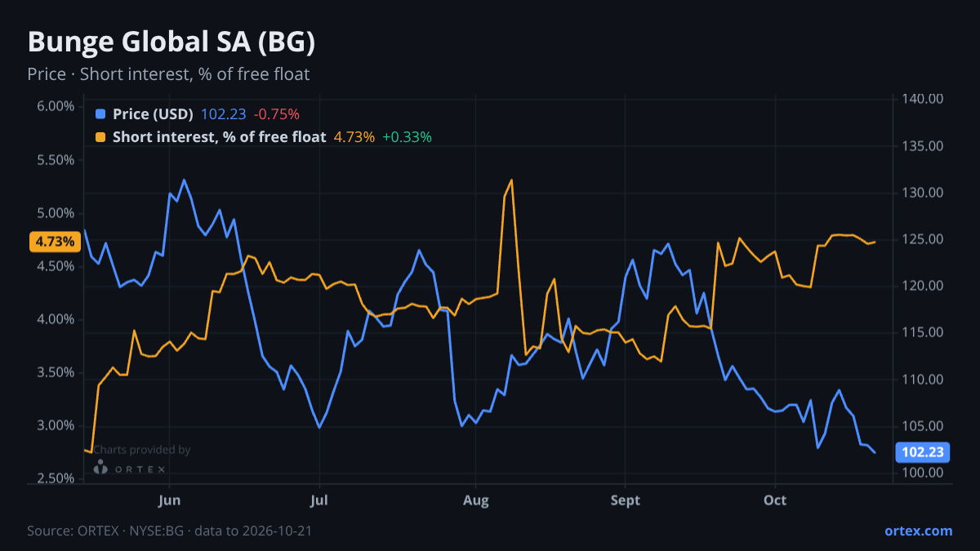Click the 102.23 price value in legend
Image resolution: width=980 pixels, height=551 pixels.
(224, 114)
